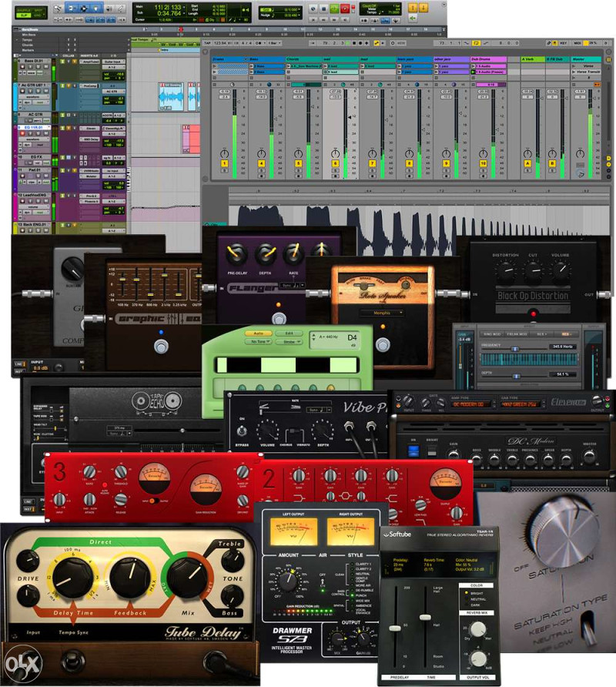This screenshot has width=616, height=687.
Task: Click the Distortion knob on Black Op Distortion
Action: click(506, 271)
